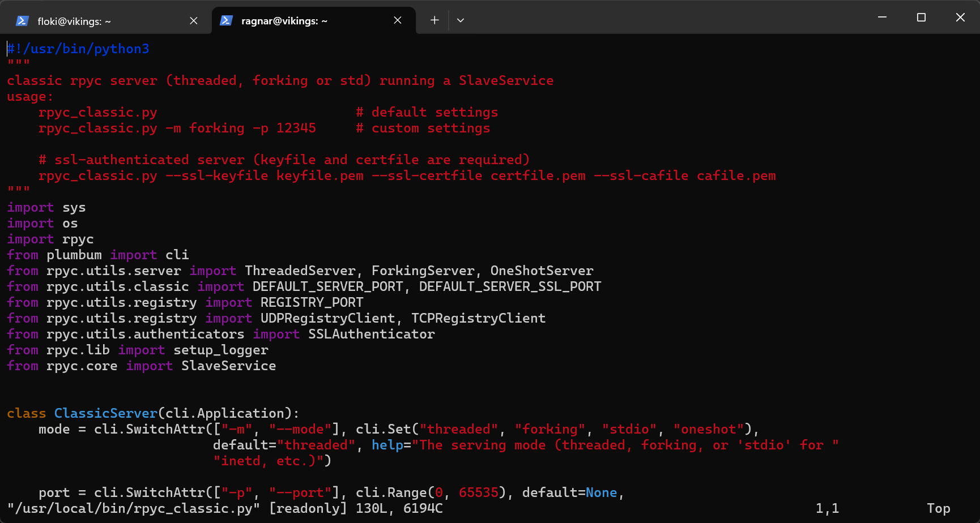
Task: Minimize the terminal window
Action: [x=882, y=18]
